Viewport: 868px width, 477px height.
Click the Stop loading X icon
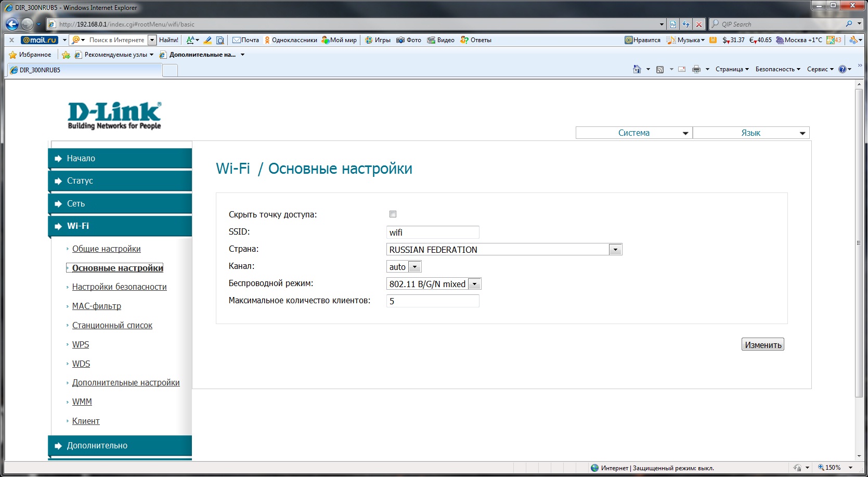[x=699, y=24]
